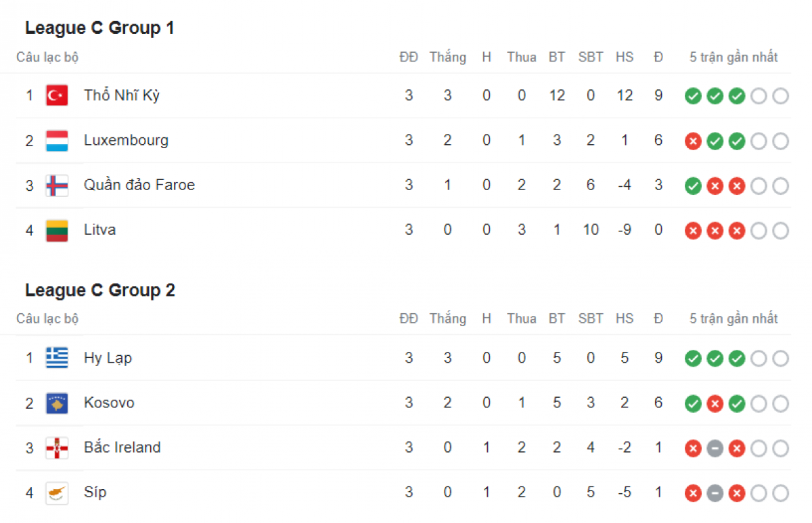Click Síp's gray draw form icon
The height and width of the screenshot is (523, 812).
[715, 493]
